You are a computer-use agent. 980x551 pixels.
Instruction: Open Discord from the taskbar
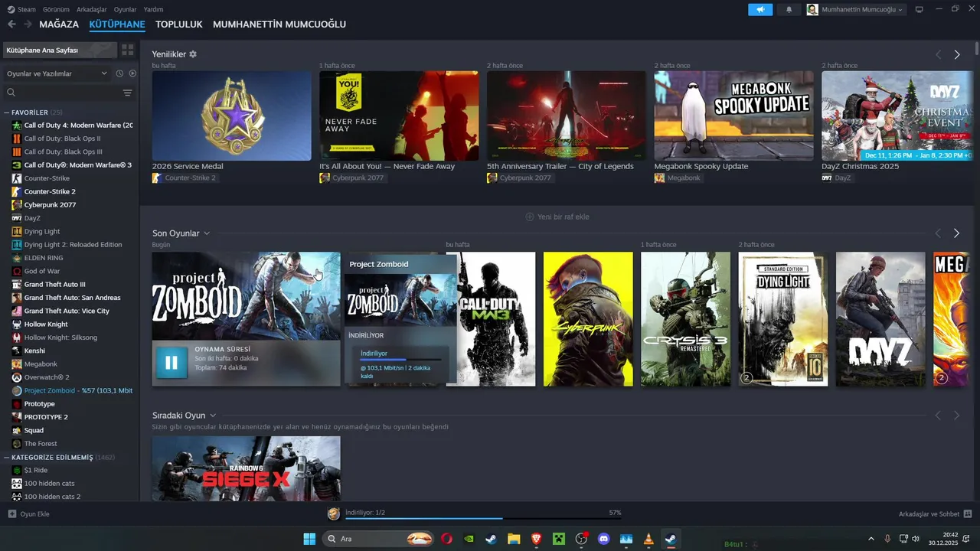point(603,539)
